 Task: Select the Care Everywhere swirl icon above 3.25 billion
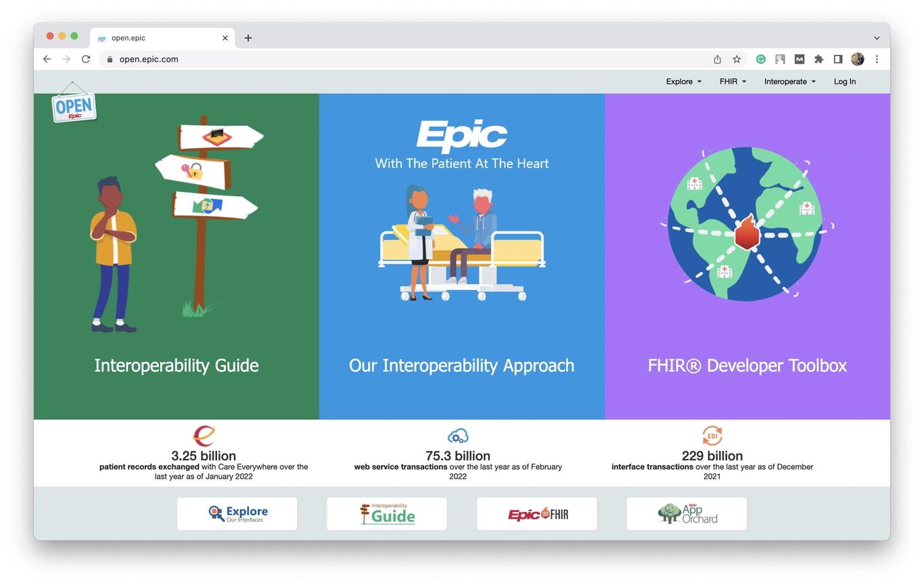[x=204, y=436]
